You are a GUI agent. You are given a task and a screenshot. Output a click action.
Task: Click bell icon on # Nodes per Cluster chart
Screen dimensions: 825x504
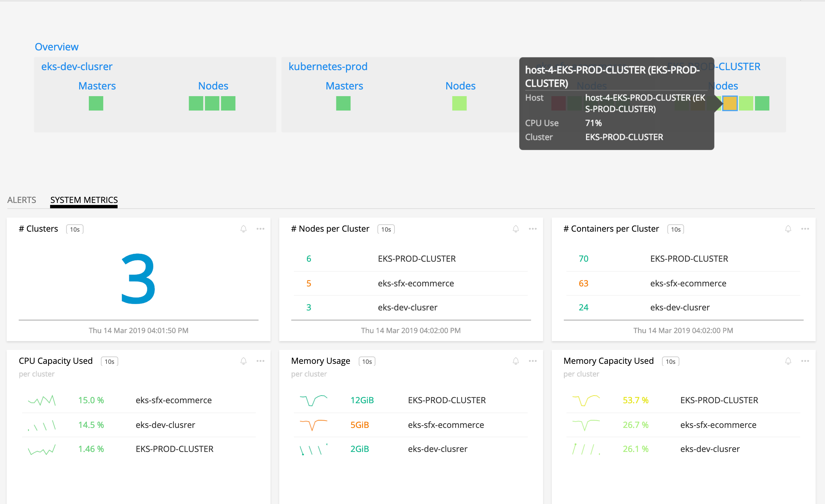coord(516,229)
